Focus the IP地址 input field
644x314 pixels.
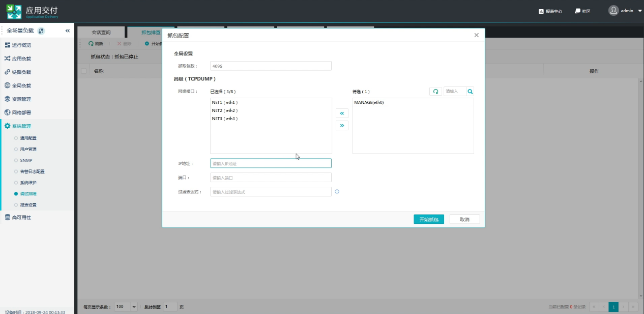click(x=271, y=163)
